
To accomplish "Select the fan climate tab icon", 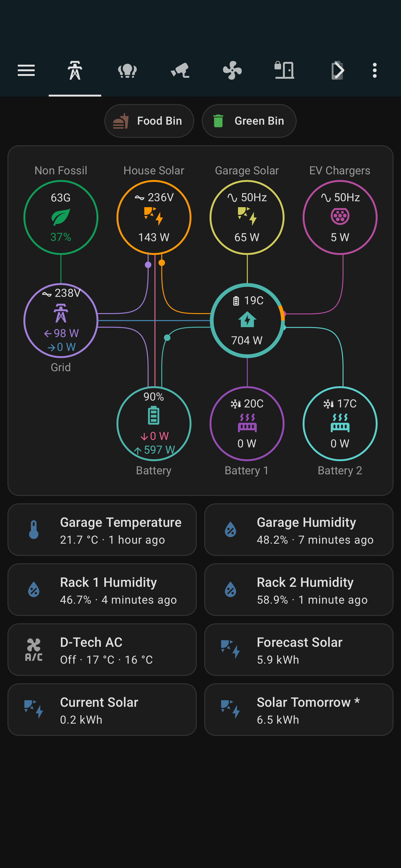I will point(232,70).
